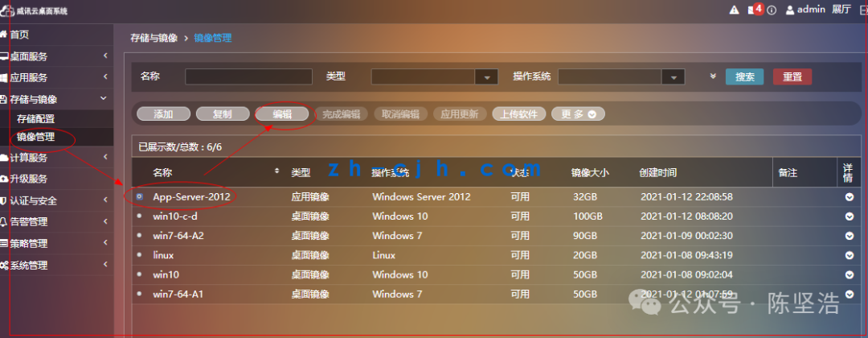Click the Windows Server 2012 cell
Screen dimensions: 868x338
[x=421, y=196]
